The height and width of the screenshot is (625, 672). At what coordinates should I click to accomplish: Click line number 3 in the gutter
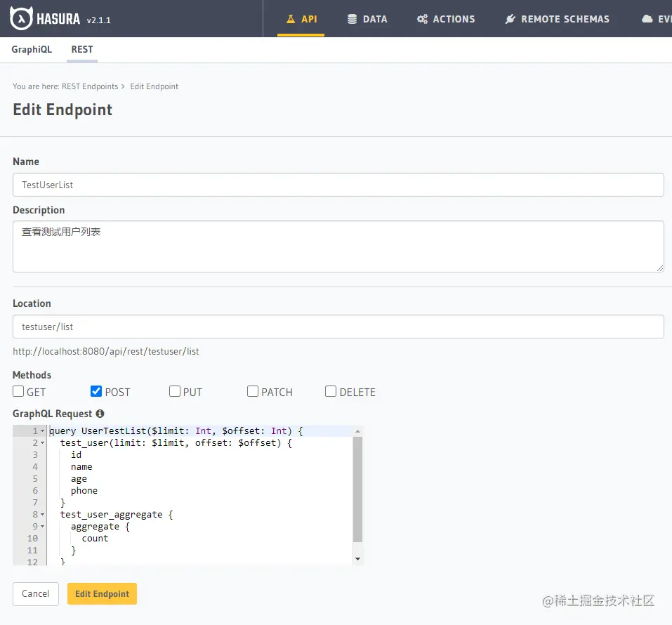coord(35,455)
